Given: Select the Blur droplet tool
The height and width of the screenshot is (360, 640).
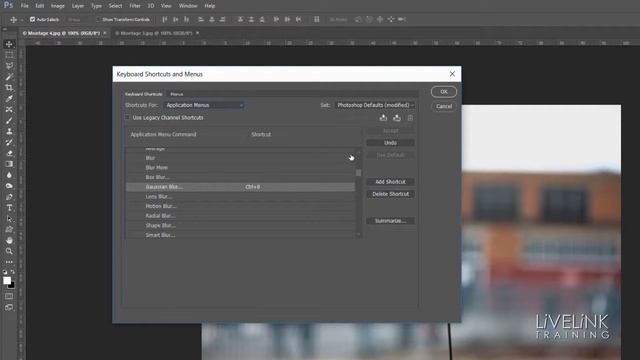Looking at the screenshot, I should tap(9, 175).
